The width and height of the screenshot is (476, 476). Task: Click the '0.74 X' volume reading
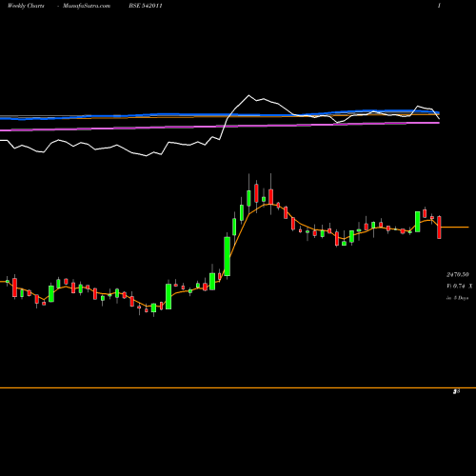[x=463, y=287]
